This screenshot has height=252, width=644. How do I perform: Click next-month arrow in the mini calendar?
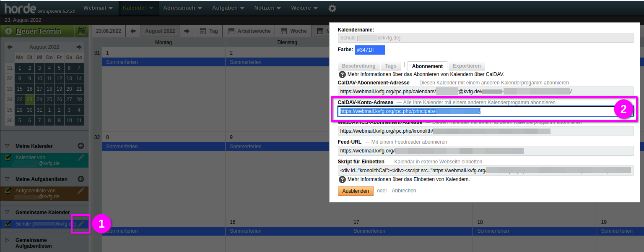79,47
